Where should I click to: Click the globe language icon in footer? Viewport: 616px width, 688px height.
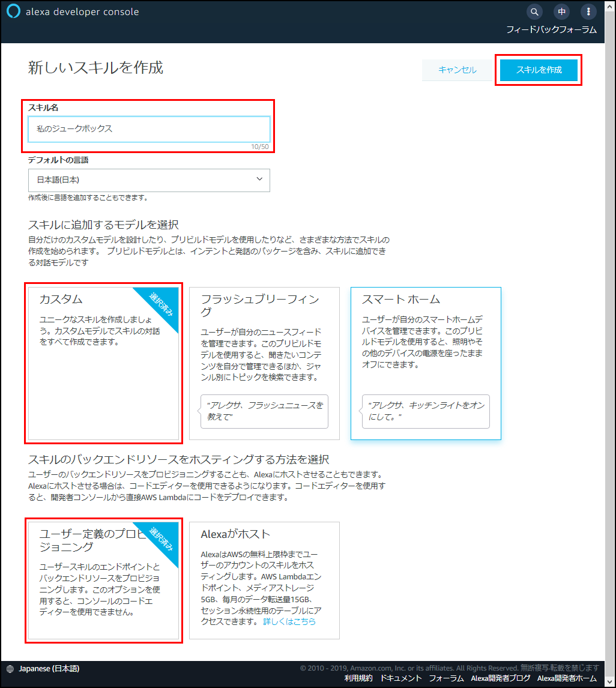pos(10,668)
